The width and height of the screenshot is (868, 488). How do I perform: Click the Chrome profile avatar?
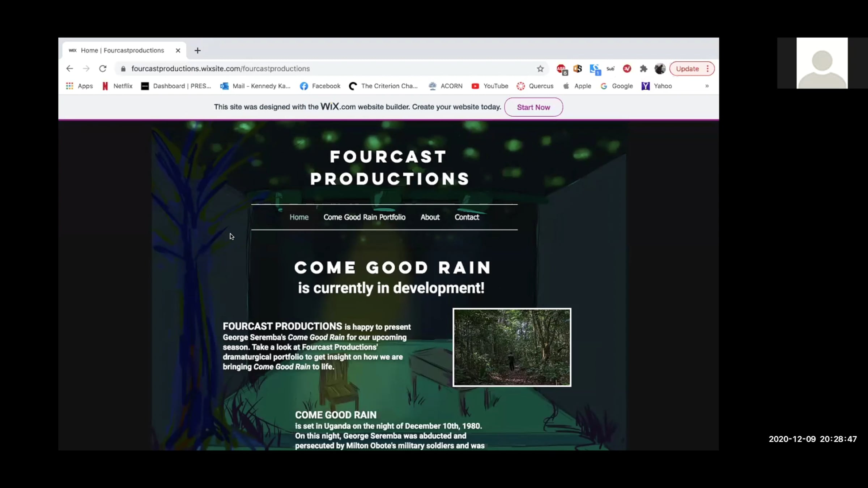point(660,69)
